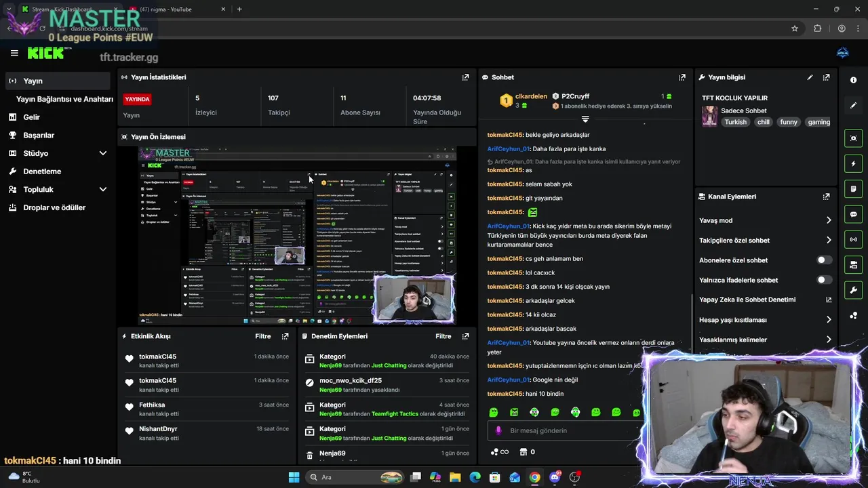868x488 pixels.
Task: Open Yavaş mod options chevron
Action: click(829, 220)
